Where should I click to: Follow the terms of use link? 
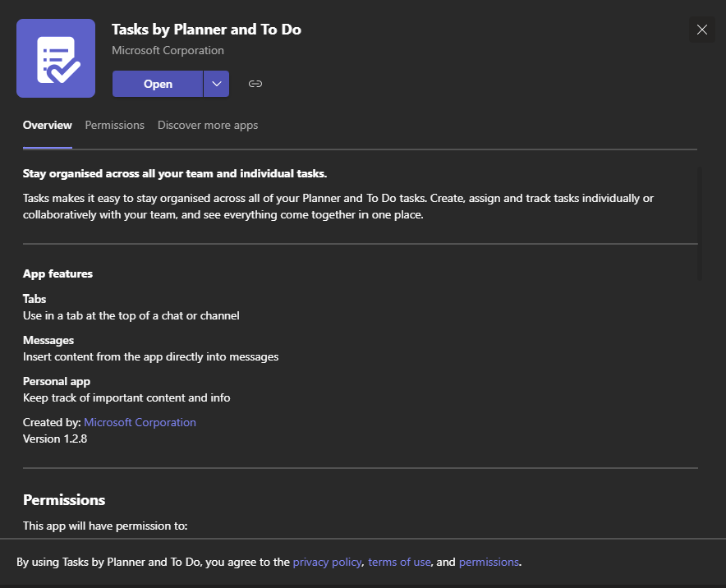tap(399, 563)
